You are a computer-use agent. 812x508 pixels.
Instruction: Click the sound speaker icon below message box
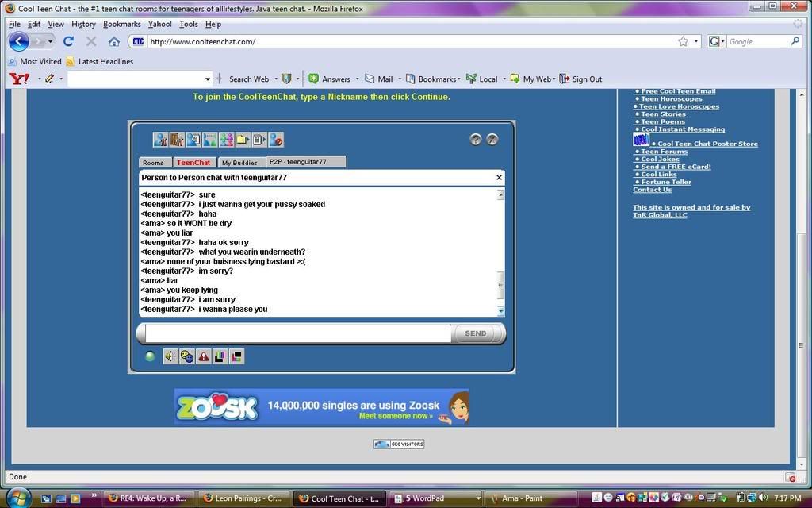[x=170, y=356]
